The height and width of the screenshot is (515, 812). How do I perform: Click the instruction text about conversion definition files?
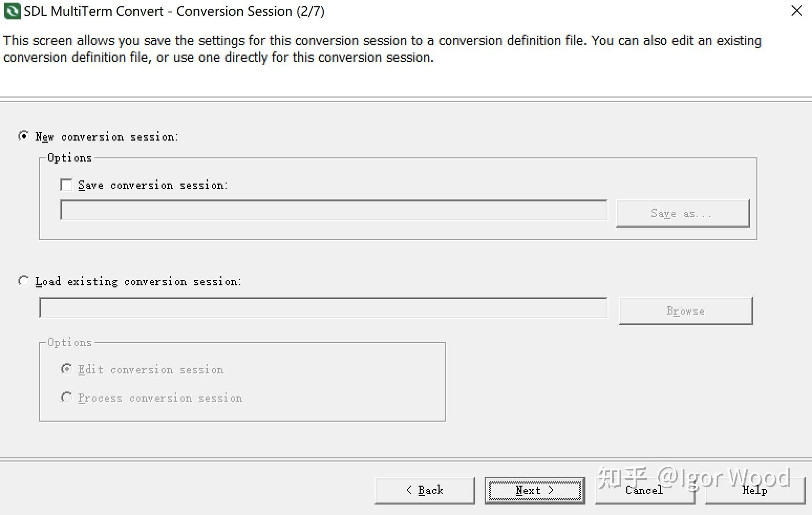pyautogui.click(x=382, y=49)
